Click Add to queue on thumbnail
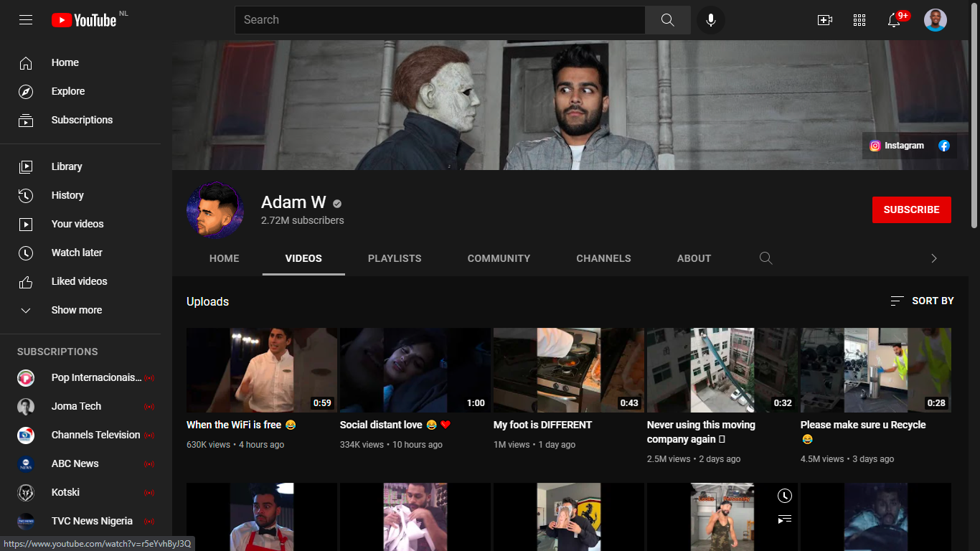The width and height of the screenshot is (980, 551). tap(785, 519)
